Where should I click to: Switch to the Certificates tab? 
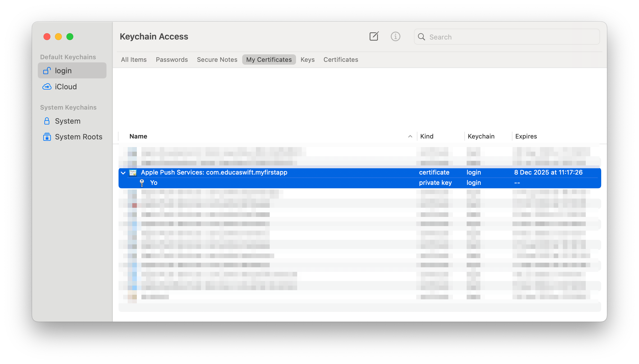click(x=341, y=60)
